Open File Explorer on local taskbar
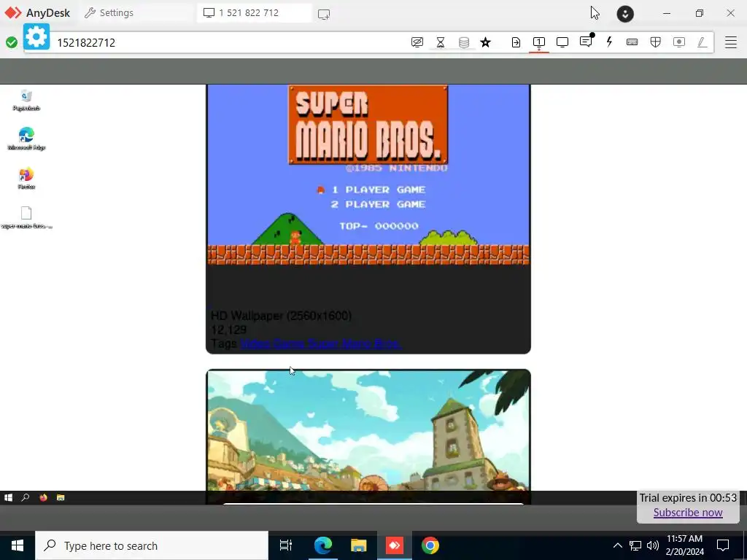The image size is (747, 560). click(359, 545)
